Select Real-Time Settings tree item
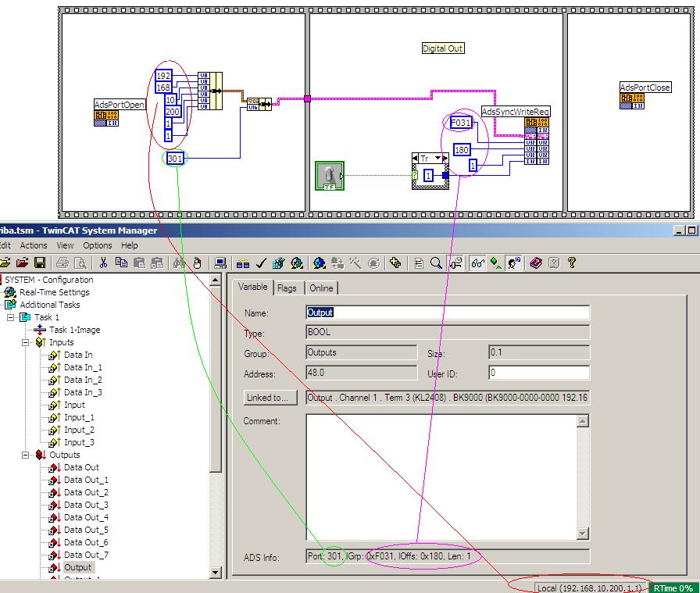This screenshot has height=593, width=700. [x=55, y=292]
